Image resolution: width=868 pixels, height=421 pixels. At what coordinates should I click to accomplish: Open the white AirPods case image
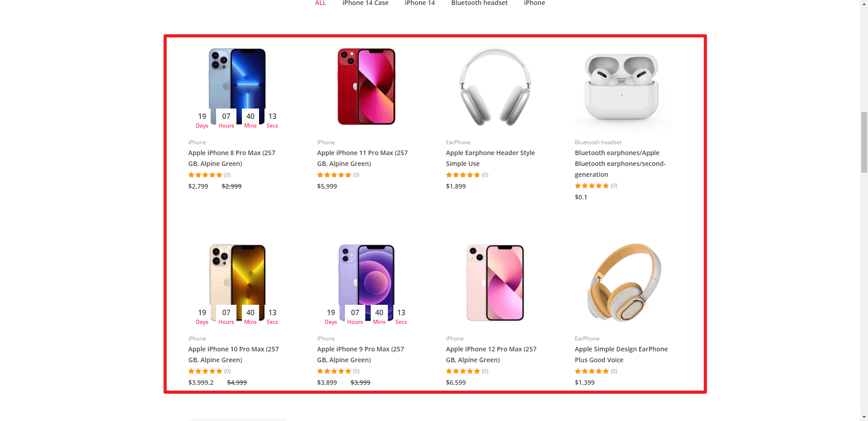623,86
